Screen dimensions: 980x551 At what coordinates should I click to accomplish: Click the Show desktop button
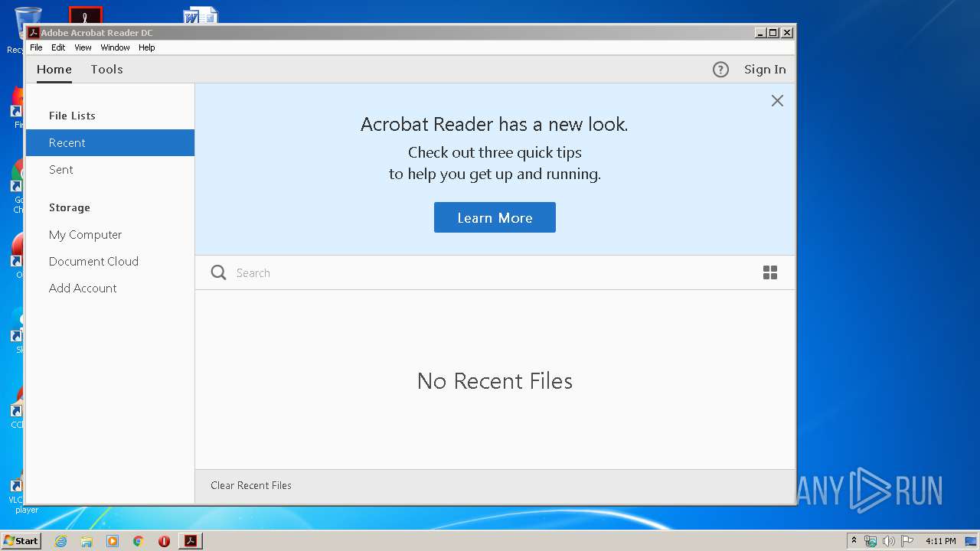[x=971, y=541]
